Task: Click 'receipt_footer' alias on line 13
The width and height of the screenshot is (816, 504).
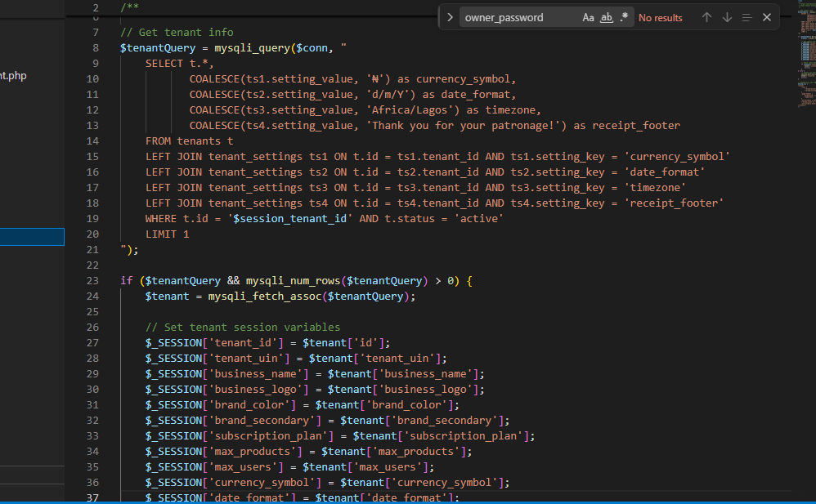Action: coord(636,125)
